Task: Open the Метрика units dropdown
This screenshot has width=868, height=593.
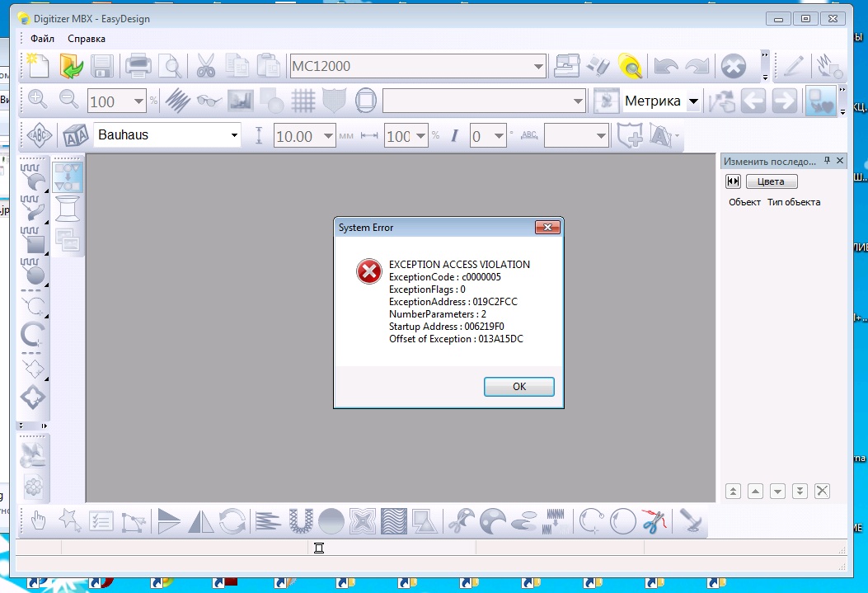Action: (693, 101)
